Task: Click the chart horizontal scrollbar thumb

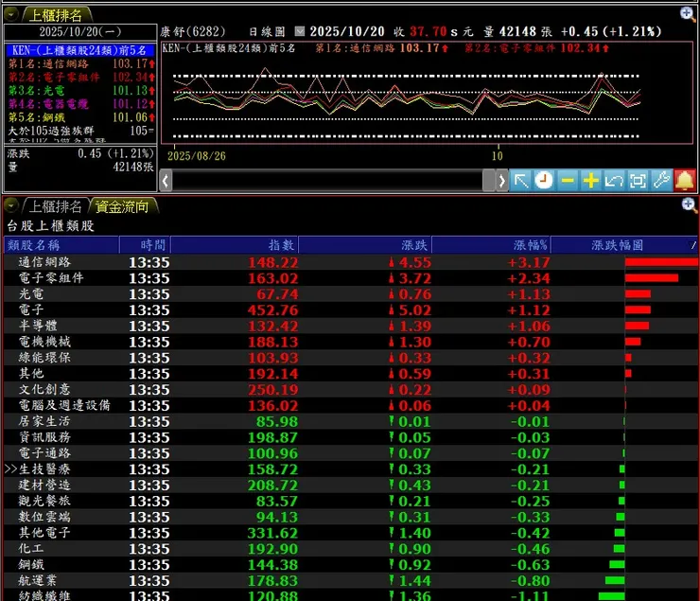Action: tap(489, 181)
